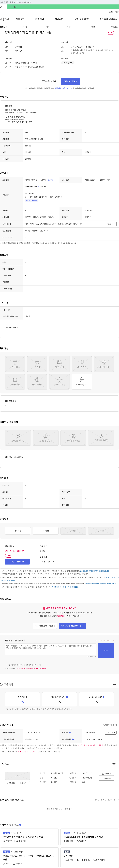Toggle the 열람차단 button
Image resolution: width=119 pixels, height=868 pixels.
coord(24,783)
